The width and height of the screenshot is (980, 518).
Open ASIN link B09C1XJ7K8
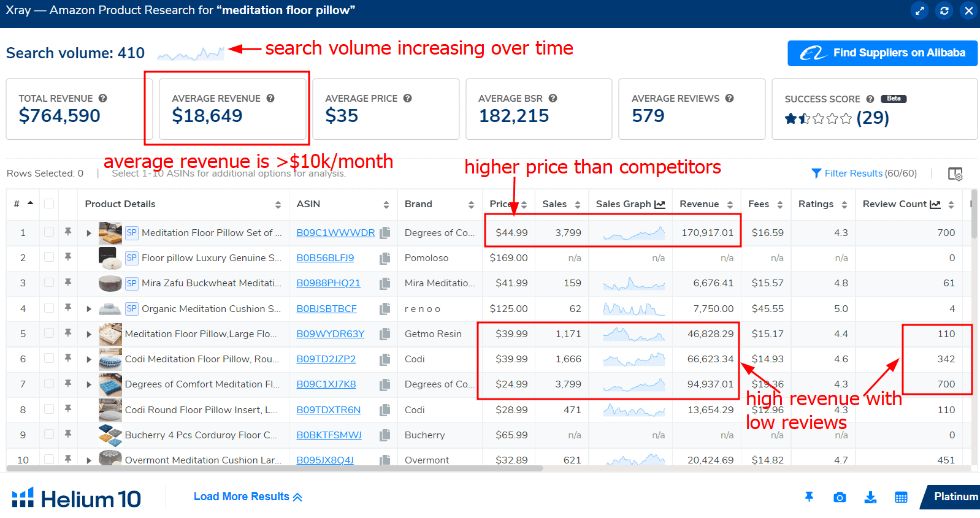click(x=326, y=384)
